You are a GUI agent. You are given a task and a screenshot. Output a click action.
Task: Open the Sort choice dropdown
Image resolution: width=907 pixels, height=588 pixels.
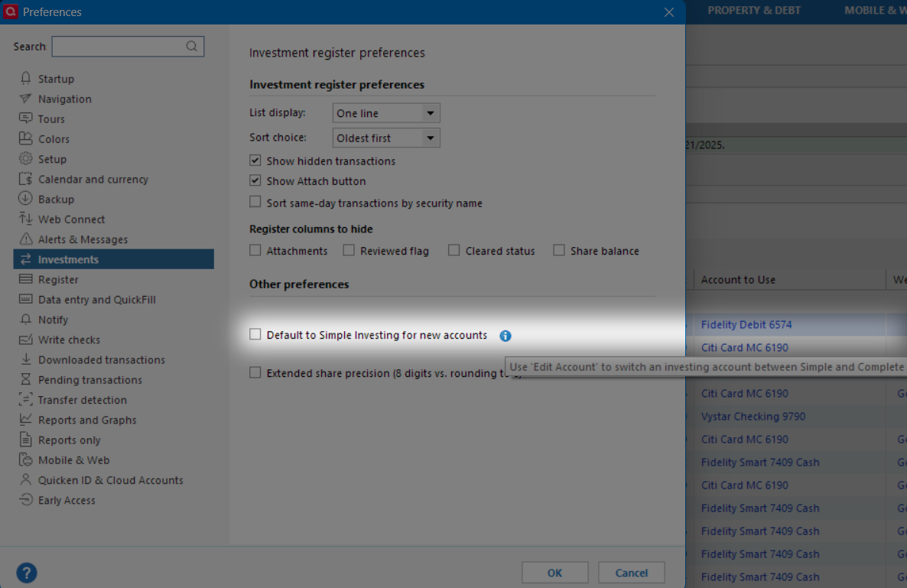(386, 138)
